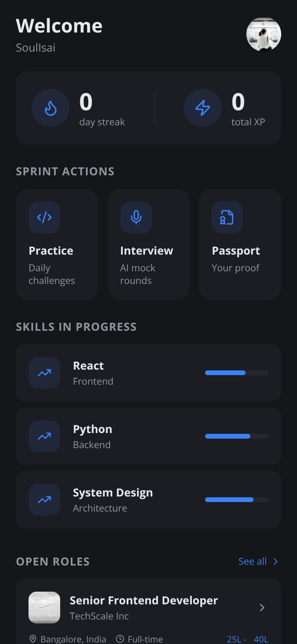The height and width of the screenshot is (644, 297).
Task: Tap the clock icon by Full-time
Action: (120, 639)
